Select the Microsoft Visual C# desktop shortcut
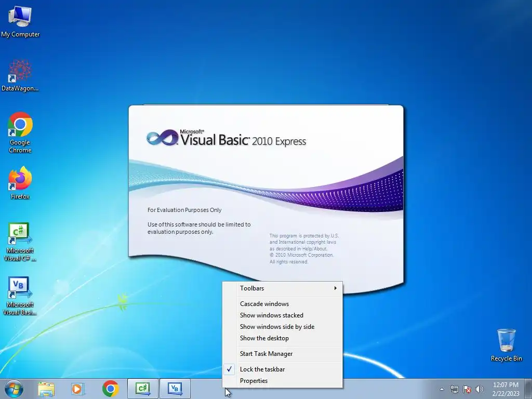The width and height of the screenshot is (532, 399). tap(20, 242)
